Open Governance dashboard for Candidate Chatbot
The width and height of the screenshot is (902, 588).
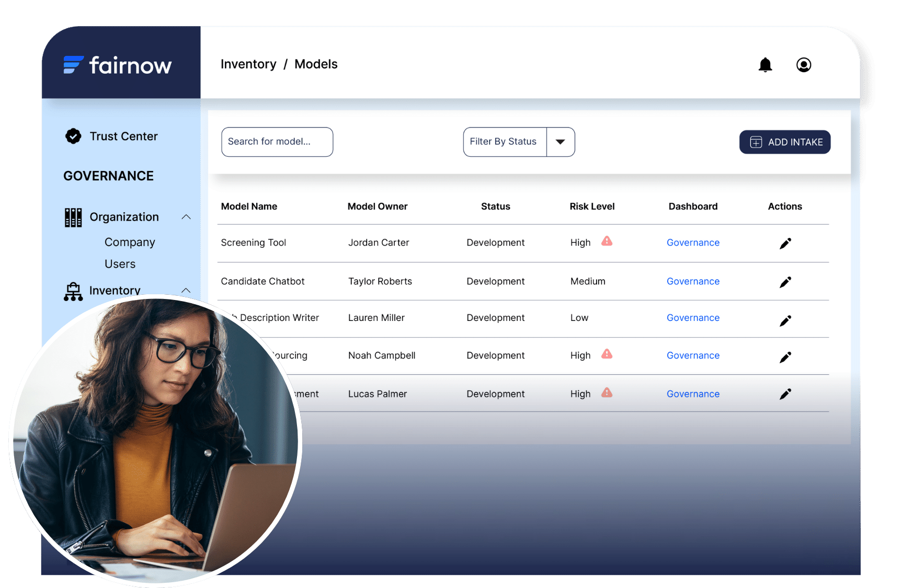(x=693, y=281)
